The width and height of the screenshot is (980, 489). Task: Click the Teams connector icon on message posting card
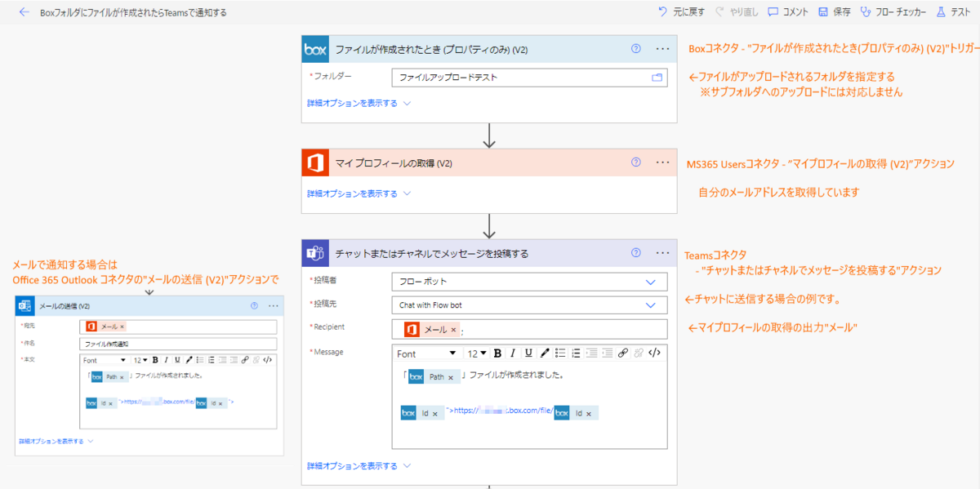315,251
